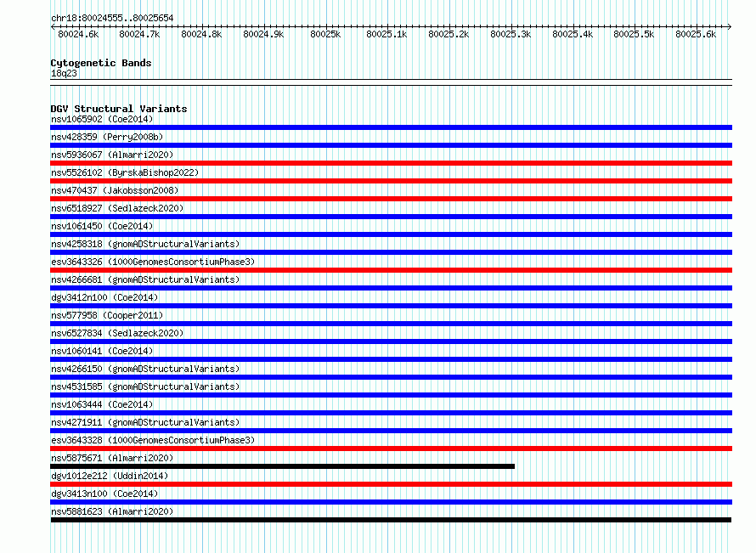756x553 pixels.
Task: Click the 80025.6k ruler position label
Action: coord(696,34)
